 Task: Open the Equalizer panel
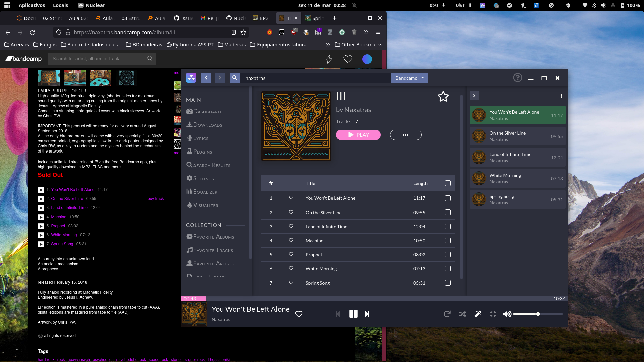pyautogui.click(x=205, y=192)
